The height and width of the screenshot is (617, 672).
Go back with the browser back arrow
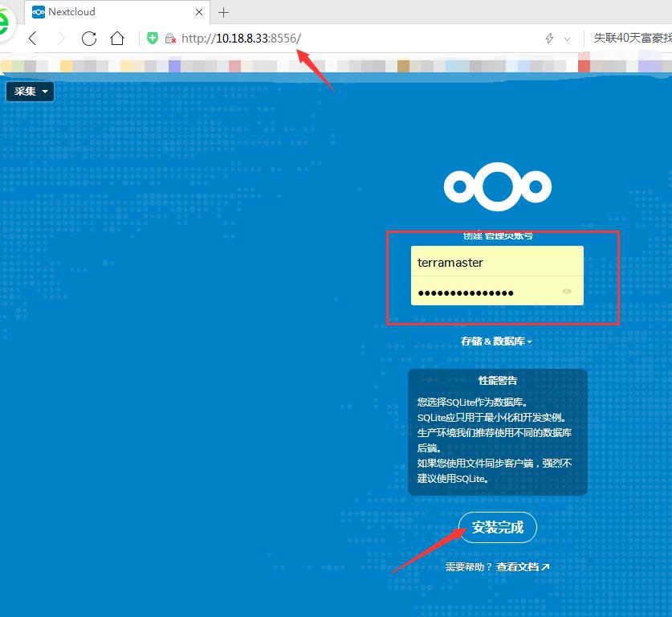[33, 38]
